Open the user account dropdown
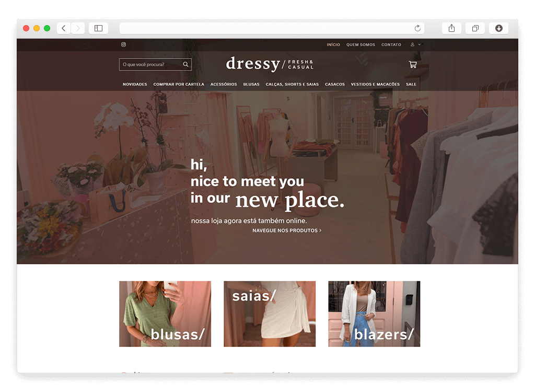Viewport: 535px width, 392px height. [x=415, y=45]
